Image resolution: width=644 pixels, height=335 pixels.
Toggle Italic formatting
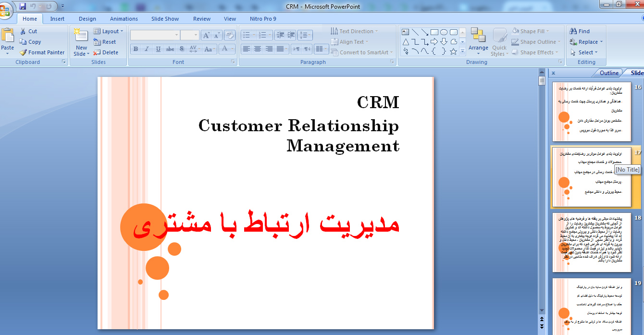147,49
